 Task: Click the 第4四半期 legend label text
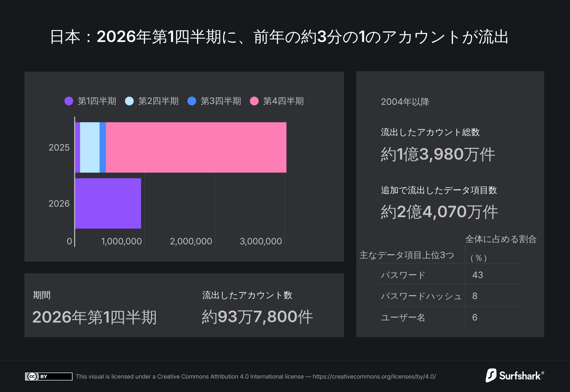(x=283, y=101)
